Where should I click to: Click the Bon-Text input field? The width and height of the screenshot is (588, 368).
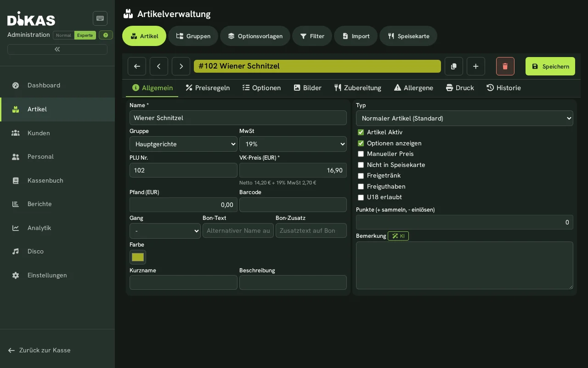coord(238,230)
